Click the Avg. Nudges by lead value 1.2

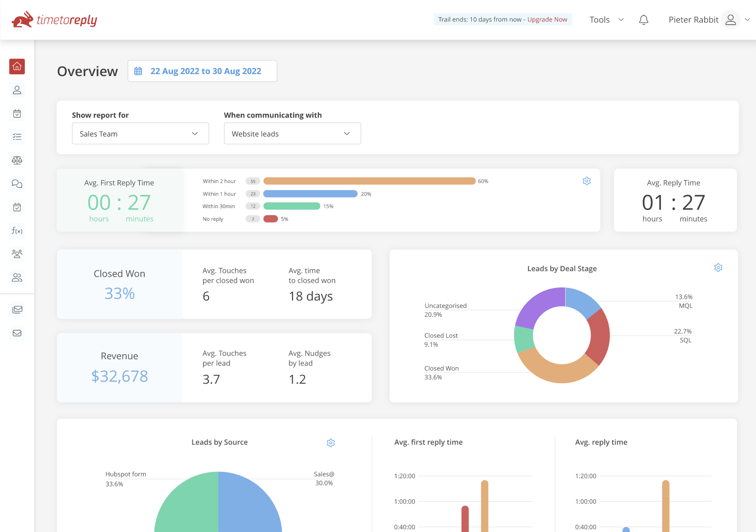click(297, 379)
